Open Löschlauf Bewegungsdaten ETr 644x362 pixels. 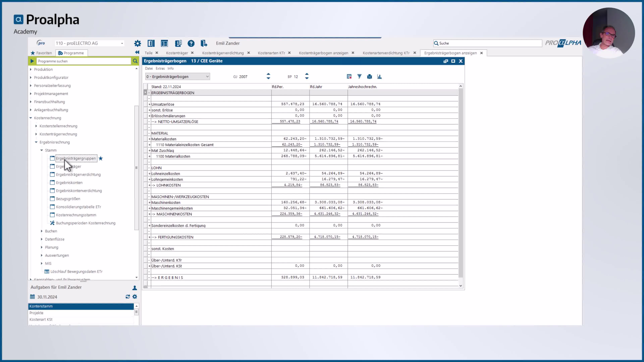76,271
